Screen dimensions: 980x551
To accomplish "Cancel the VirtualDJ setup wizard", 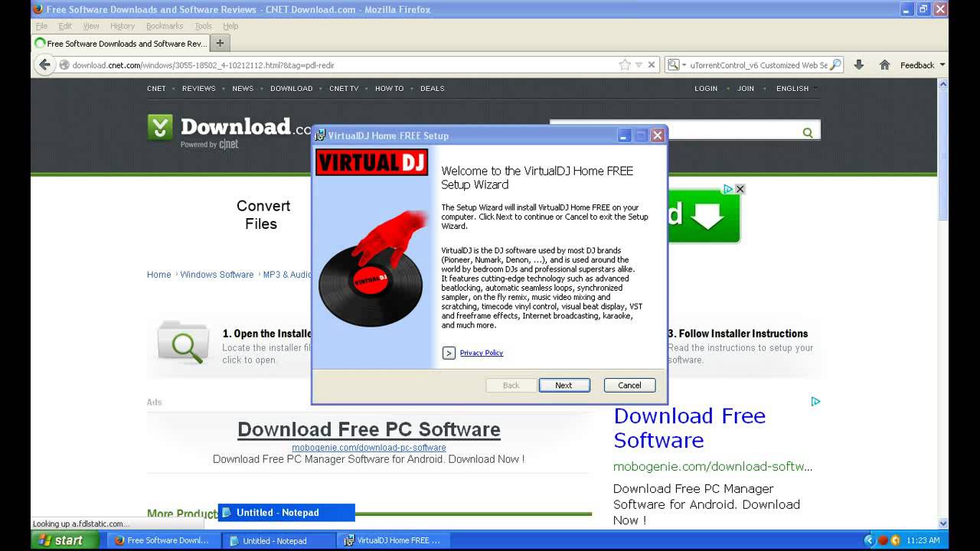I will (629, 385).
